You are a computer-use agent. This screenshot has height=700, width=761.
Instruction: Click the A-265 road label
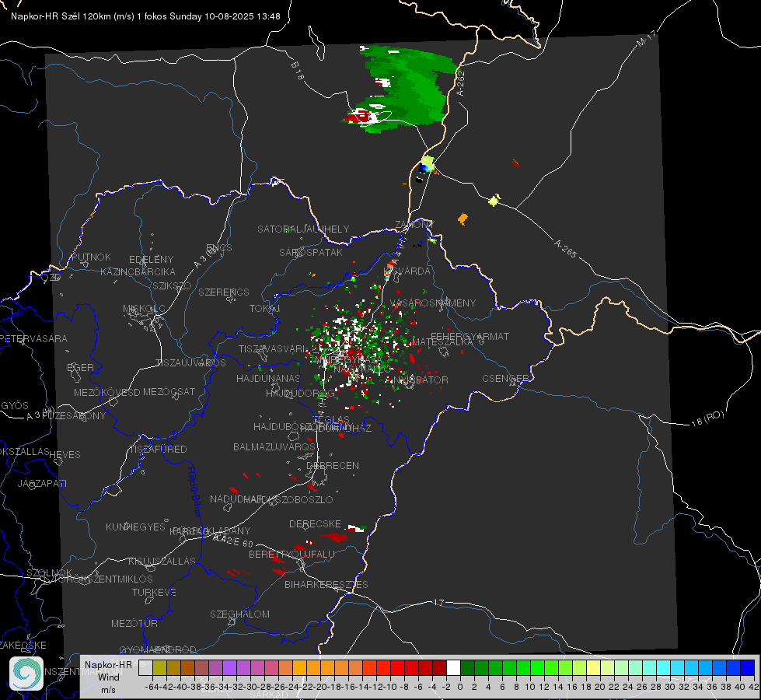click(565, 248)
